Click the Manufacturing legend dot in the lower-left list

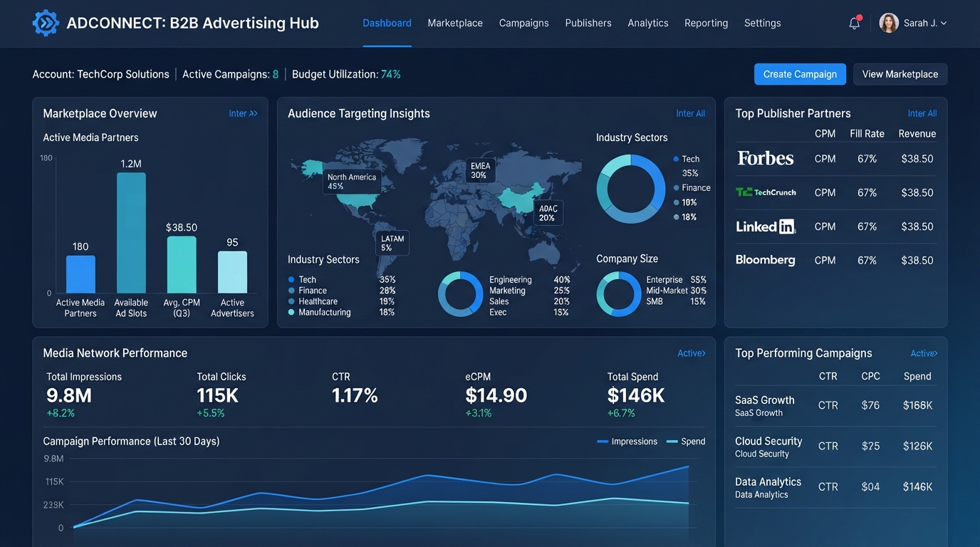(x=291, y=312)
